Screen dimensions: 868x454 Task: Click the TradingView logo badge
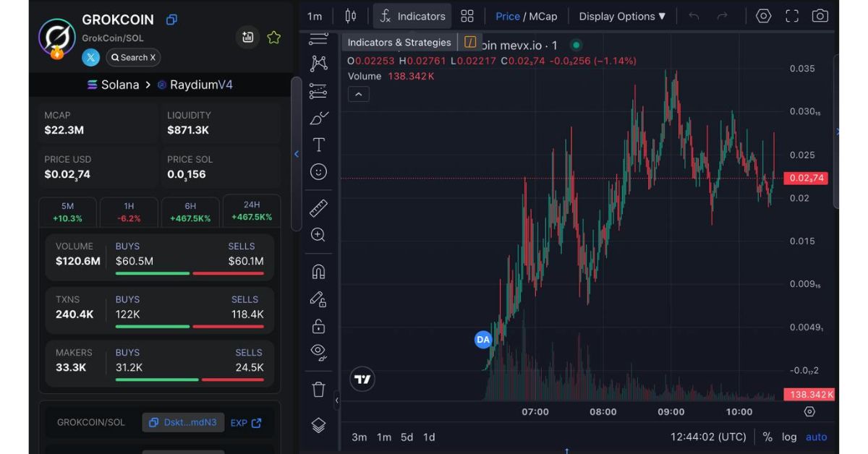click(362, 379)
